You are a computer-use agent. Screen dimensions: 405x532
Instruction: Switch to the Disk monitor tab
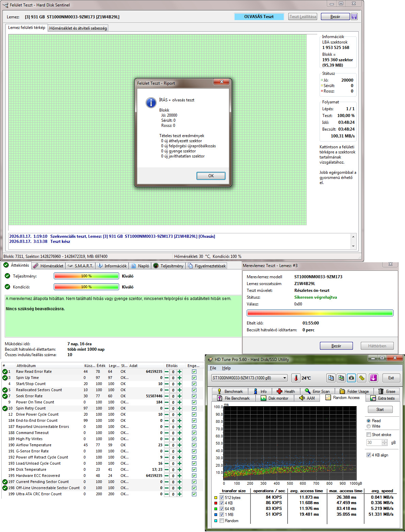[x=275, y=398]
